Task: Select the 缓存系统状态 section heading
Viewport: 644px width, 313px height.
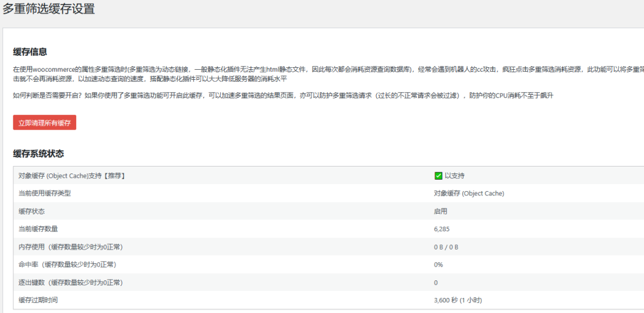Action: pyautogui.click(x=38, y=154)
